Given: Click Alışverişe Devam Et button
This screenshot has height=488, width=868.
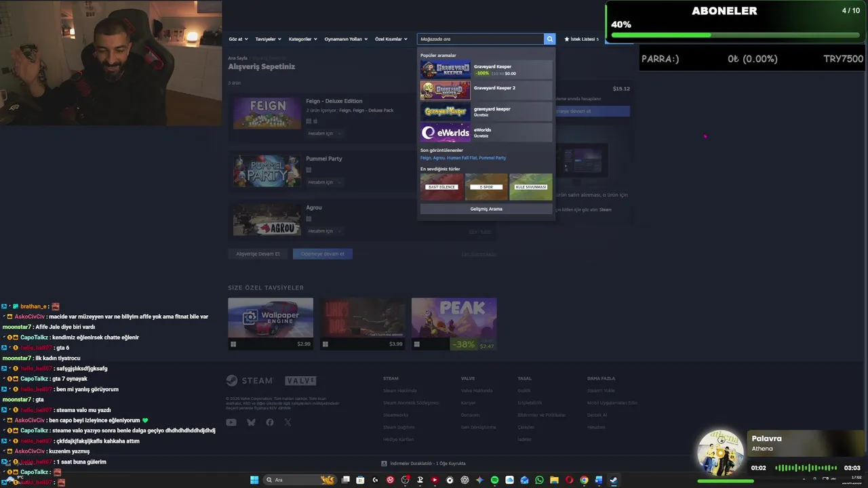Looking at the screenshot, I should pyautogui.click(x=258, y=253).
